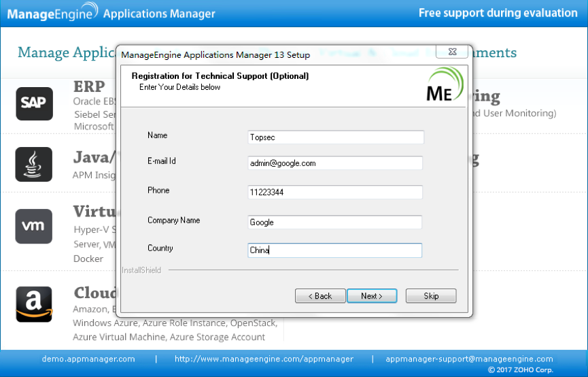Click 'Registration for Technical Support (Optional)' heading
Image resolution: width=588 pixels, height=377 pixels.
click(x=220, y=76)
